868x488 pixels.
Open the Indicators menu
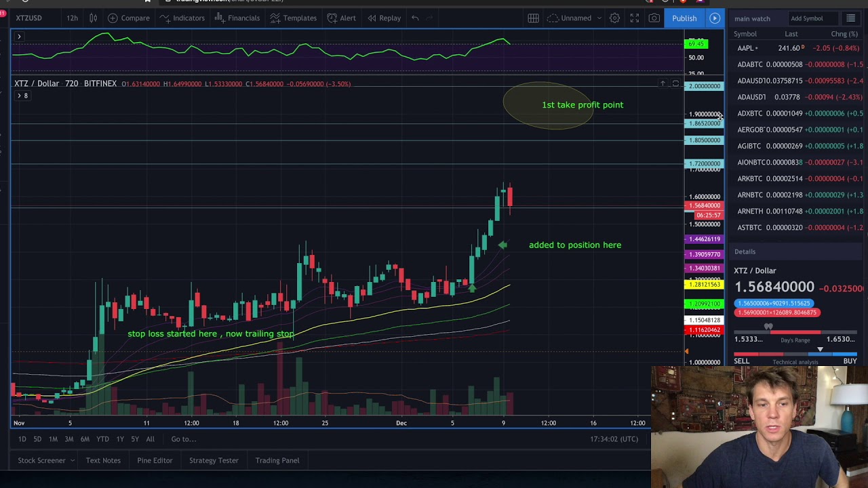(182, 18)
